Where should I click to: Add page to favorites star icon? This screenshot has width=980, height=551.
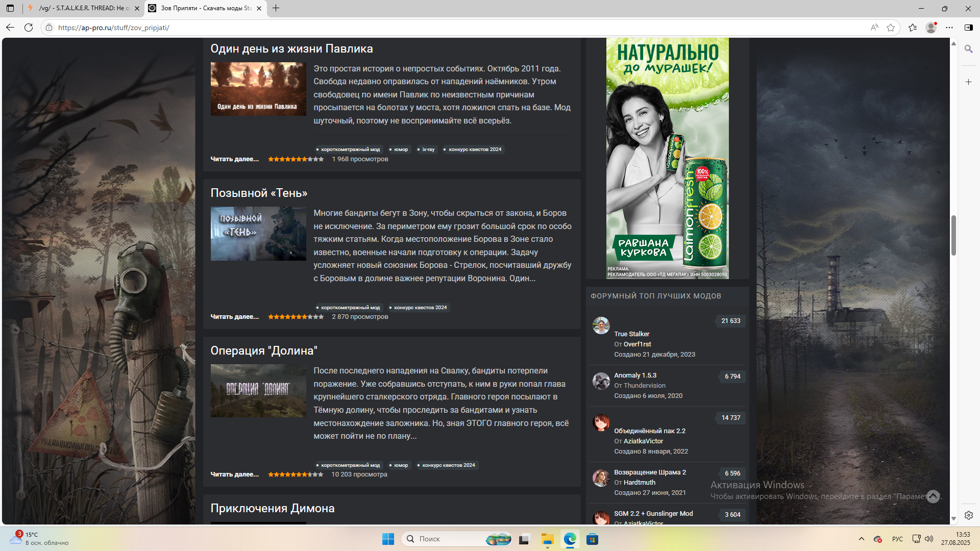891,28
